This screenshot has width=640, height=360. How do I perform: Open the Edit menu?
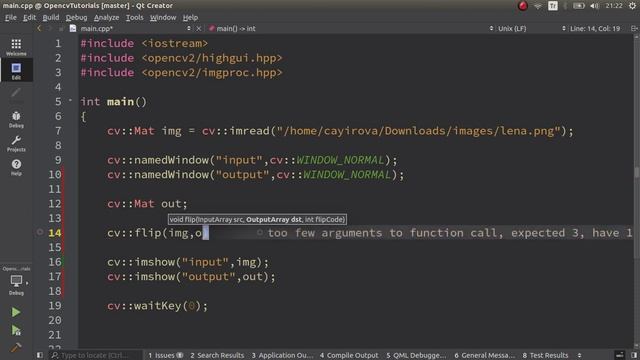29,18
